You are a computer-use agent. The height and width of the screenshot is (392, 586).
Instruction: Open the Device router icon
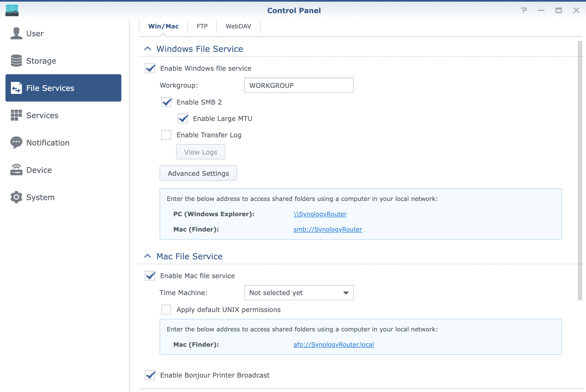click(16, 170)
